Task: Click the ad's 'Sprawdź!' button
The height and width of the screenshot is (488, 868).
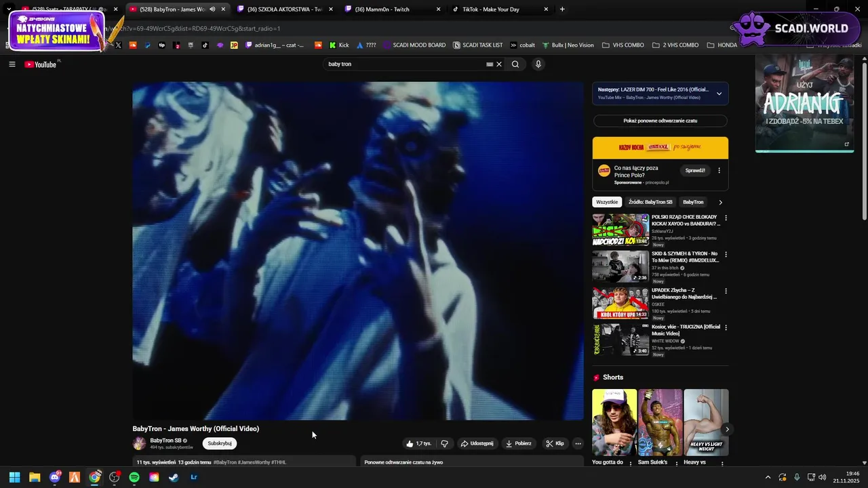Action: click(x=695, y=170)
